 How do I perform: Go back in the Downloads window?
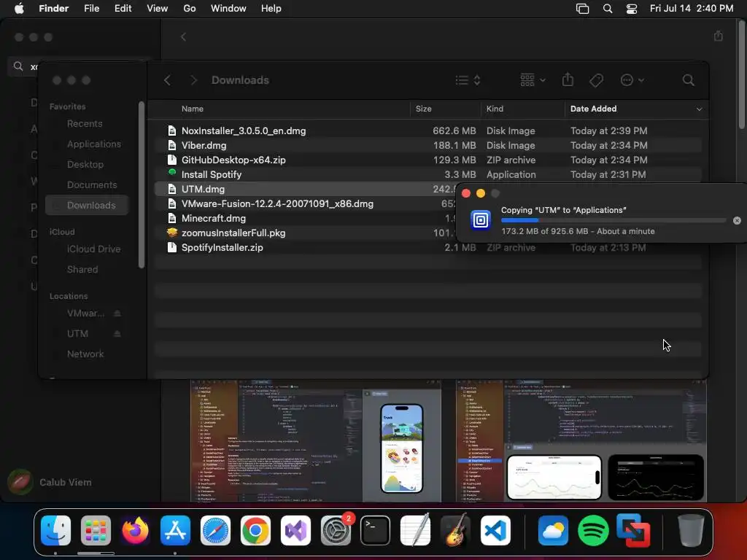[x=167, y=80]
